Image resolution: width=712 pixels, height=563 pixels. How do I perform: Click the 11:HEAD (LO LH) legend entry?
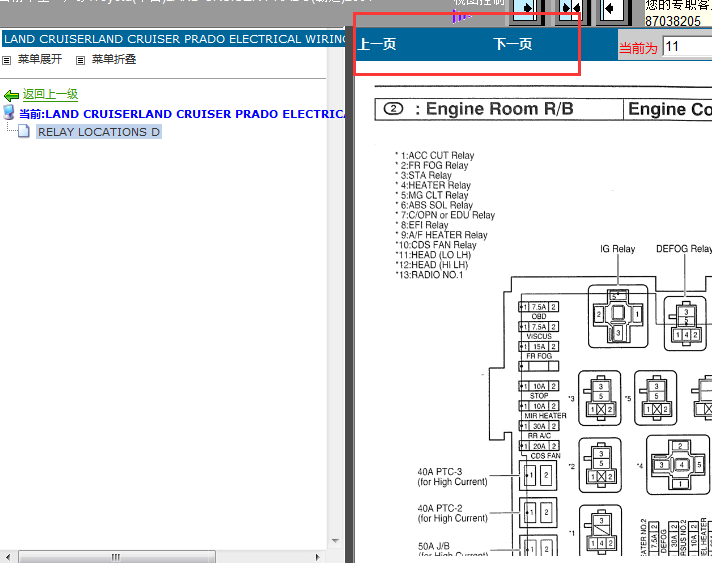pyautogui.click(x=433, y=255)
